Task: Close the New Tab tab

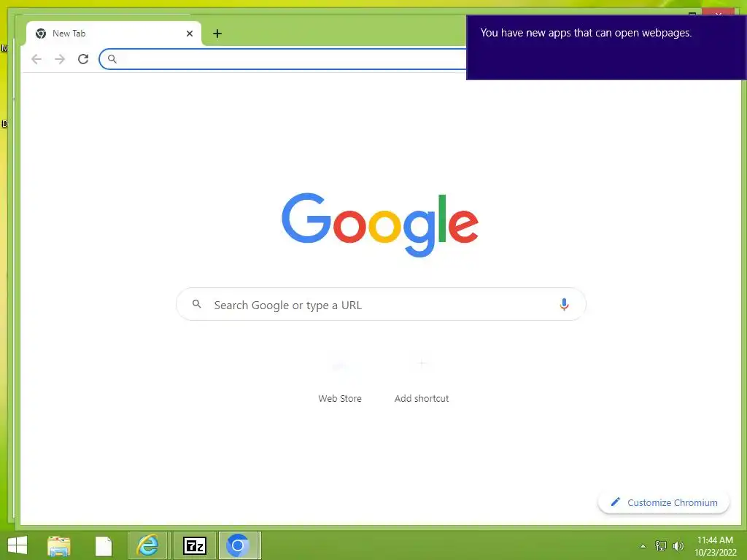Action: click(190, 34)
